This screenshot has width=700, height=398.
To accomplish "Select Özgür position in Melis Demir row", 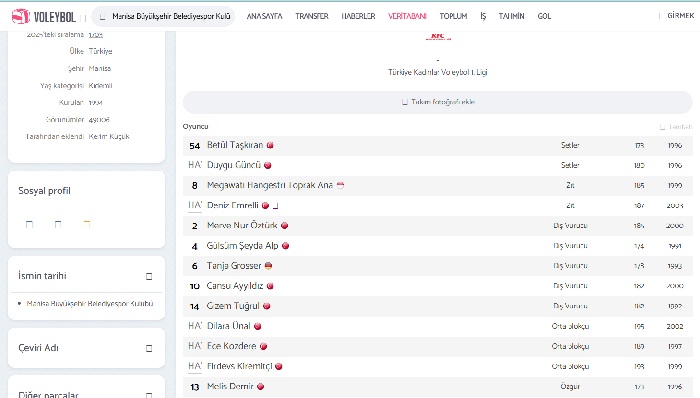I will [570, 386].
